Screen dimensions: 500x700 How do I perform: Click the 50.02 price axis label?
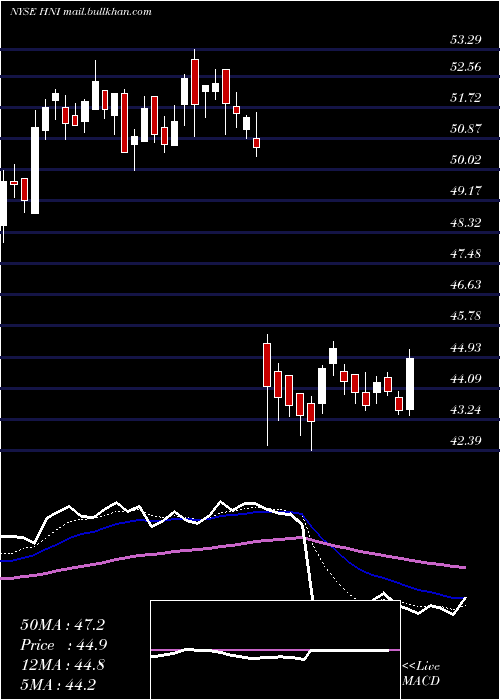coord(466,160)
